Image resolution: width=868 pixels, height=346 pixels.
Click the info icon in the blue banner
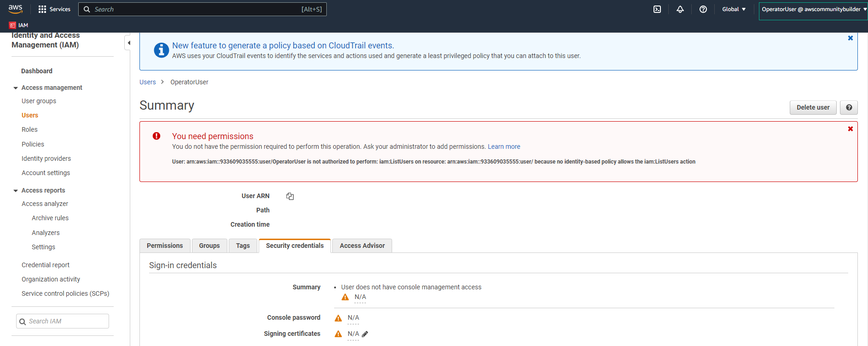tap(161, 50)
